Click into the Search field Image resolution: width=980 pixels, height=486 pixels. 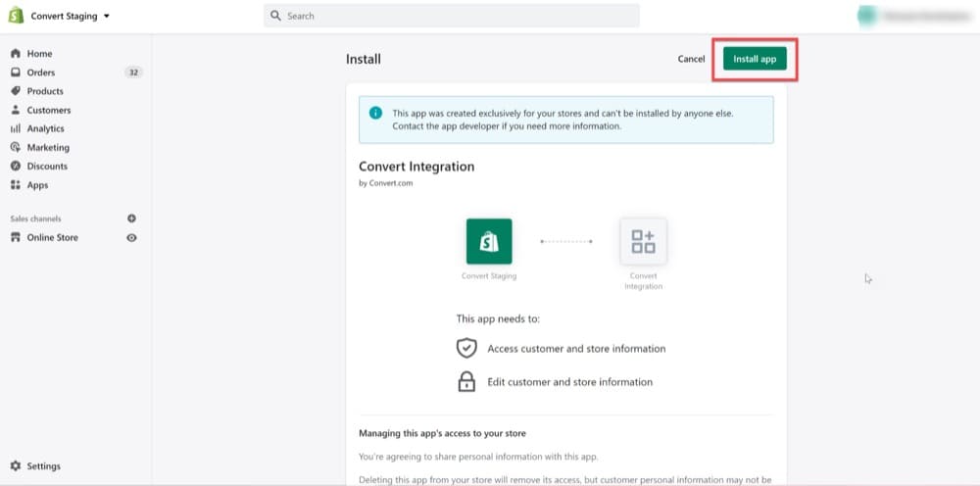click(x=451, y=17)
